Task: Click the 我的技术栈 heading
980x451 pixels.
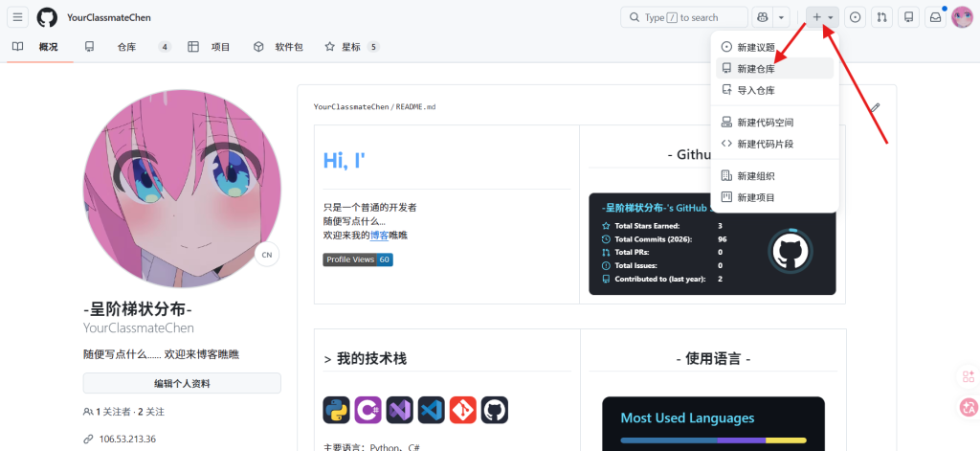Action: (365, 358)
